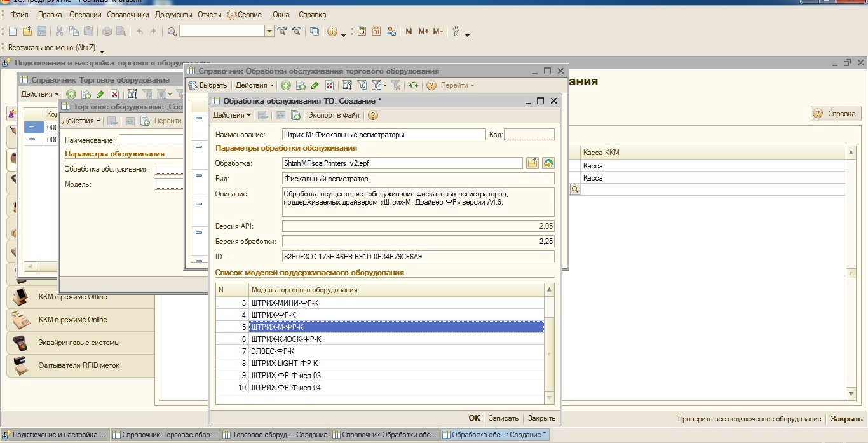
Task: Click the Information icon in main toolbar
Action: [332, 31]
